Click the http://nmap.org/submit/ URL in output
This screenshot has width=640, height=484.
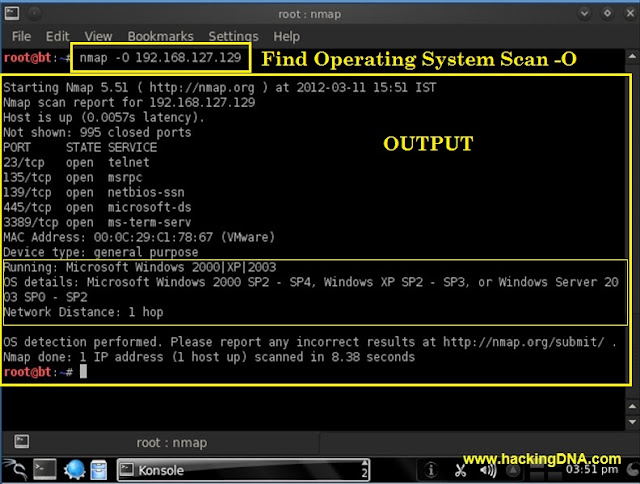click(x=524, y=342)
